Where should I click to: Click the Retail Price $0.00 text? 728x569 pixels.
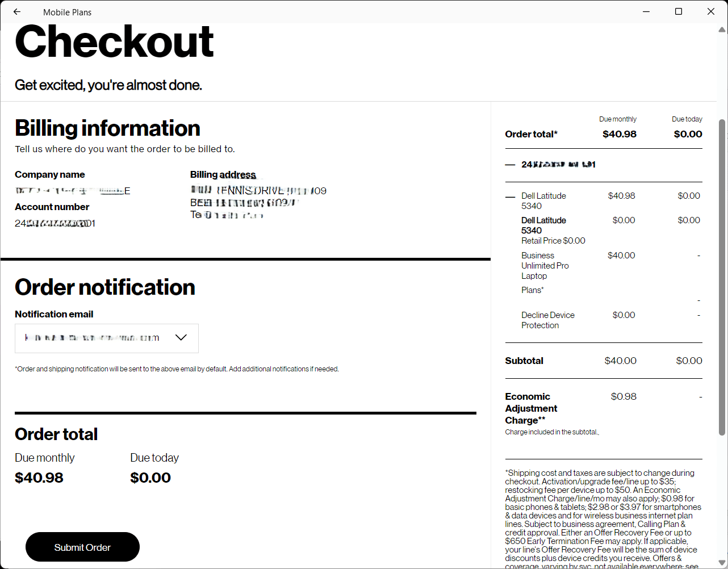(x=553, y=241)
